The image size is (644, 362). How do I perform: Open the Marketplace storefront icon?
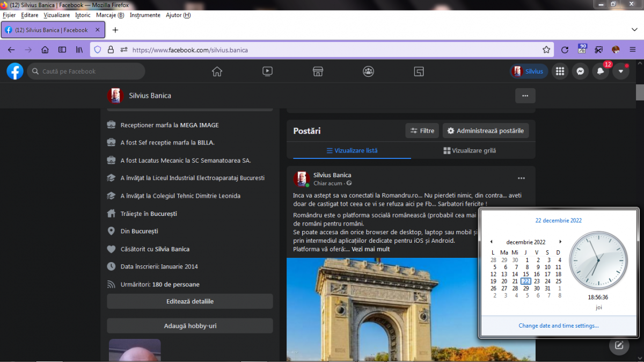tap(318, 71)
